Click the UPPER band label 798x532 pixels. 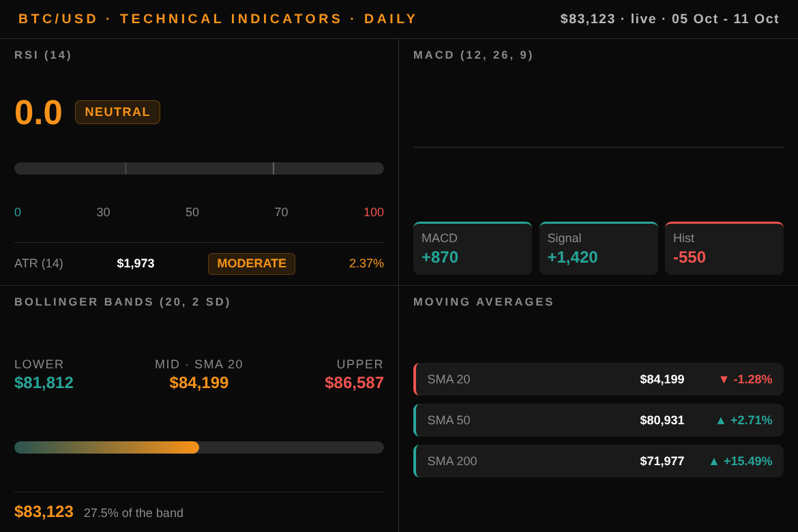(360, 364)
